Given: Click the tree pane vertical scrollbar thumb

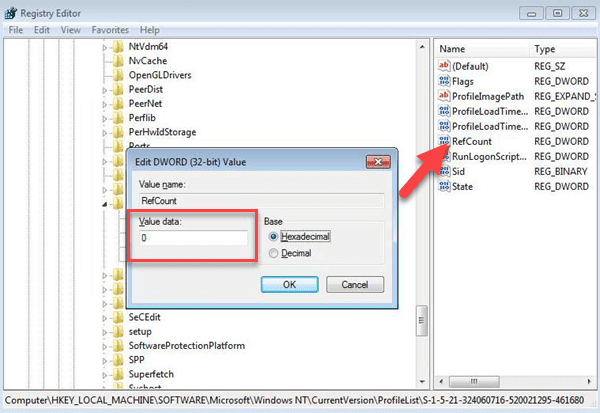Looking at the screenshot, I should point(422,320).
